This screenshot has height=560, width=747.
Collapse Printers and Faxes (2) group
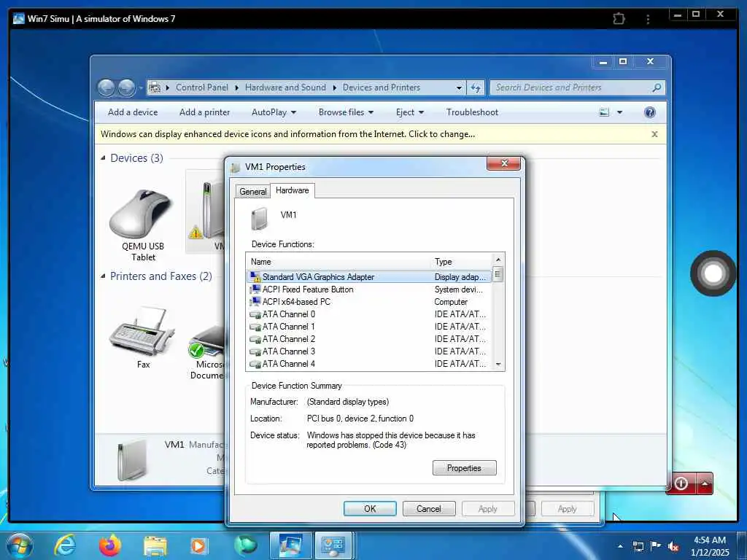[x=103, y=276]
